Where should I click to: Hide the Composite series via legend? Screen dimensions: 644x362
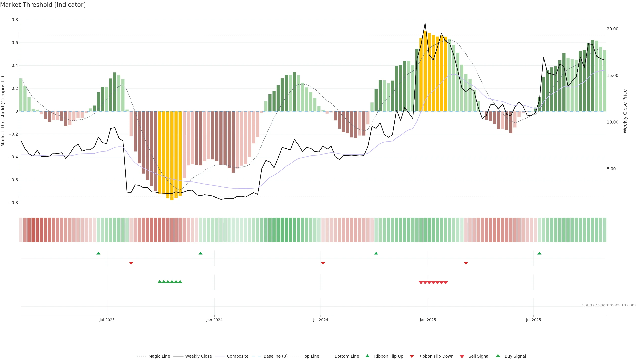237,356
